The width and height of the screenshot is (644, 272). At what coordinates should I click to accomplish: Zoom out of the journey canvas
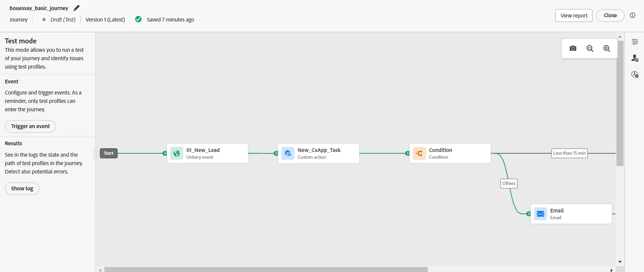point(590,48)
